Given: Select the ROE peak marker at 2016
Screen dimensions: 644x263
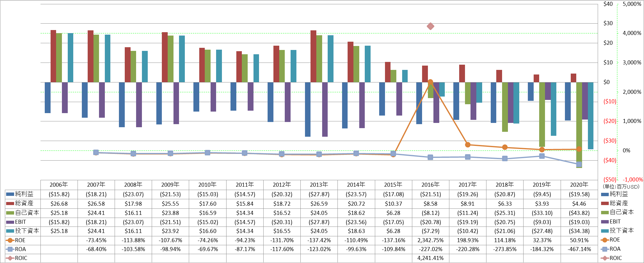Looking at the screenshot, I should tap(430, 82).
